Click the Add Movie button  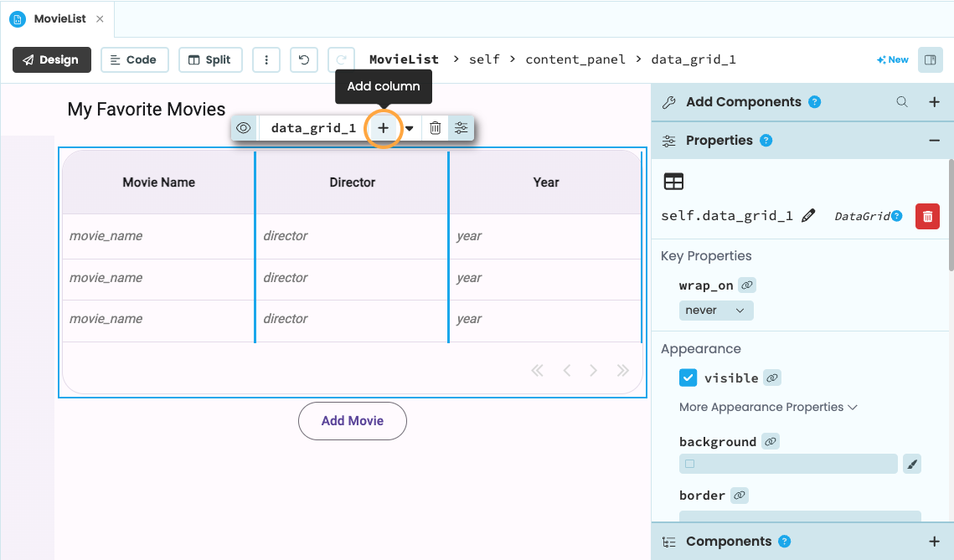(352, 421)
